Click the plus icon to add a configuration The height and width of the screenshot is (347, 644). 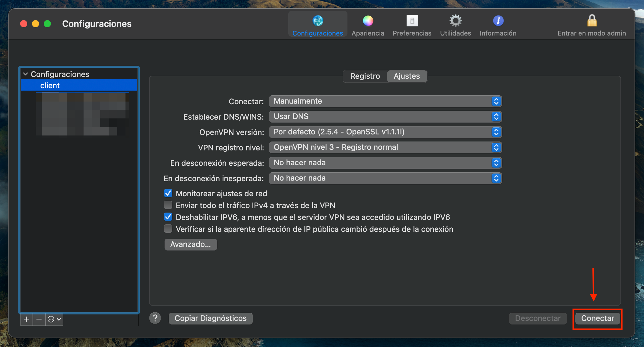point(27,319)
